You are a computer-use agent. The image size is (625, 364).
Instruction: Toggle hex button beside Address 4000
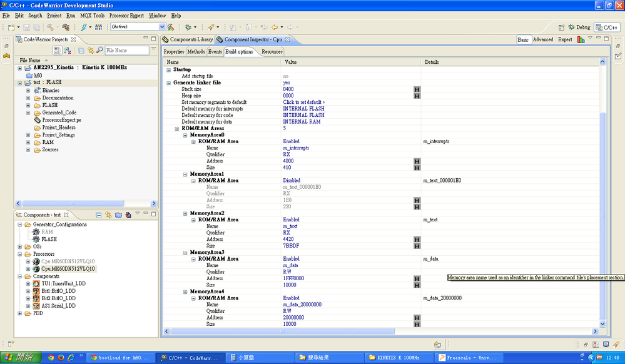(x=417, y=161)
